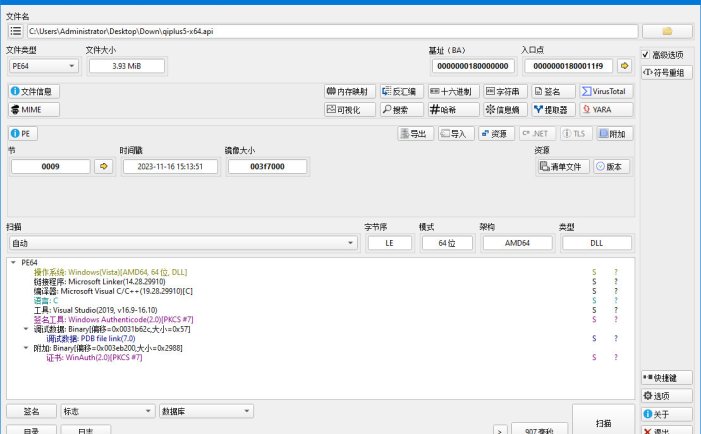Open 符号重组 demangle tool
The width and height of the screenshot is (701, 434).
pos(667,72)
